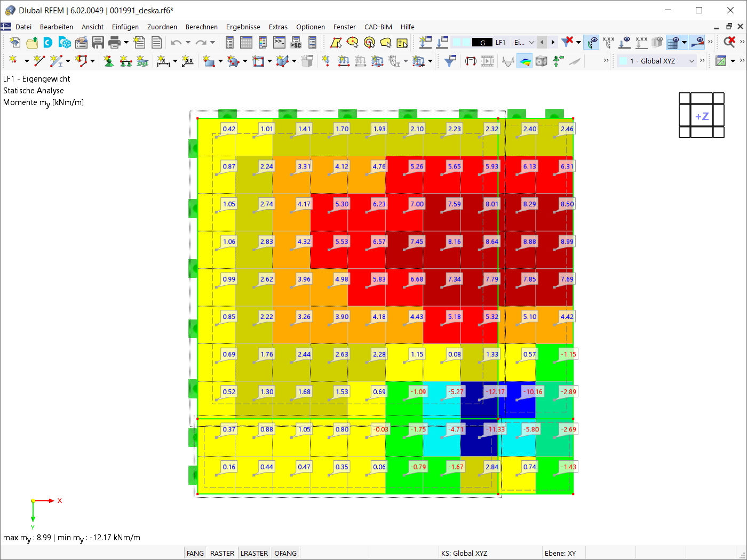Expand the New Dimension options arrow
Viewport: 747px width, 560px height.
(175, 61)
